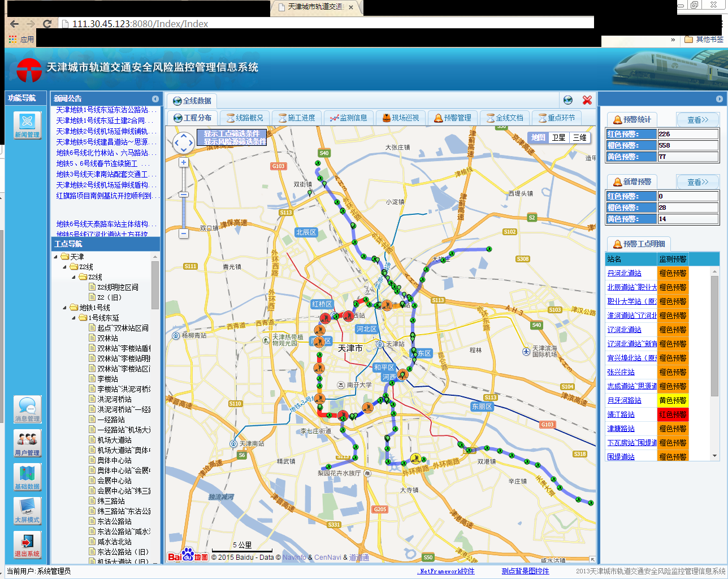Switch map to 三维 view
This screenshot has width=728, height=579.
(579, 137)
